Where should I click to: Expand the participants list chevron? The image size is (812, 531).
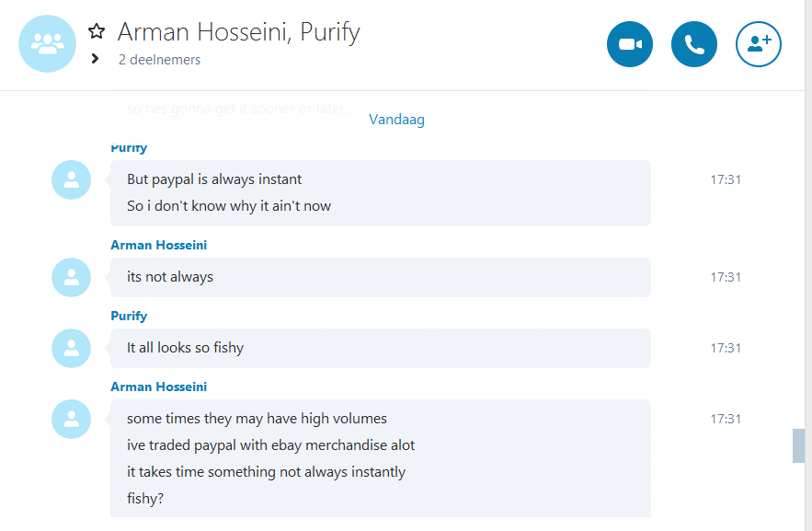click(x=95, y=59)
